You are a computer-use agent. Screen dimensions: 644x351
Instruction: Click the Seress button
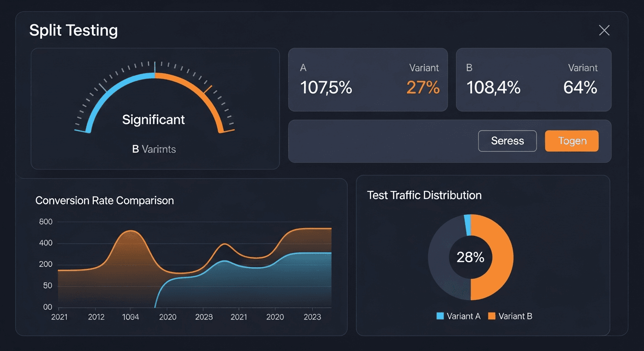point(507,141)
